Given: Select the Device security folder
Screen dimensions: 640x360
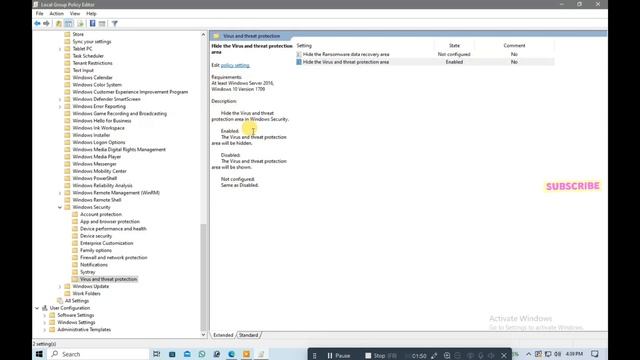Looking at the screenshot, I should click(96, 236).
